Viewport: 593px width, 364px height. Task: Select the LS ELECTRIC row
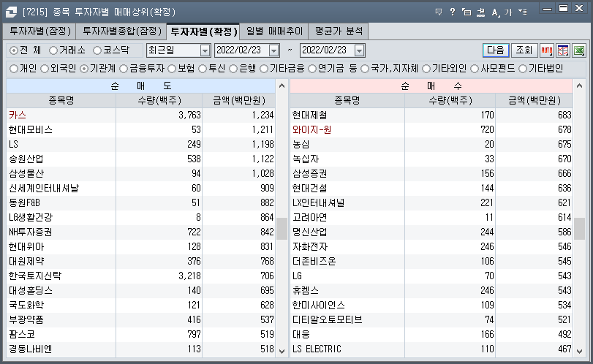431,349
